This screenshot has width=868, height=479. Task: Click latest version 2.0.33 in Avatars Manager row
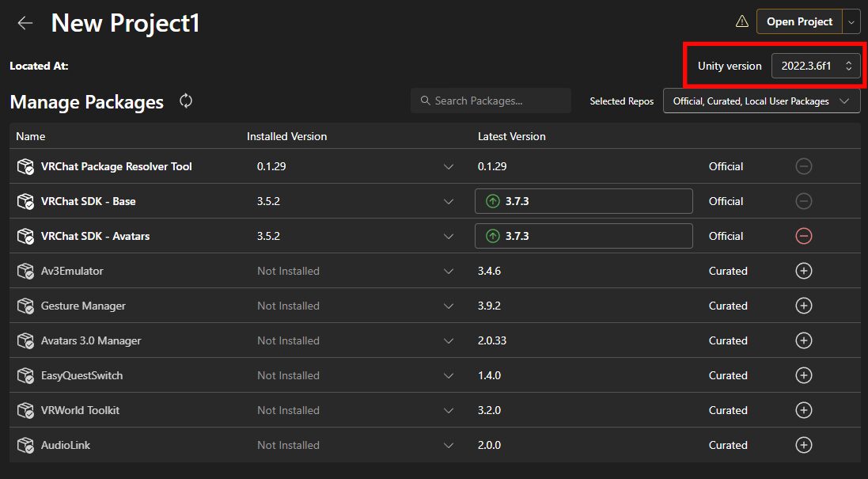[x=492, y=340]
